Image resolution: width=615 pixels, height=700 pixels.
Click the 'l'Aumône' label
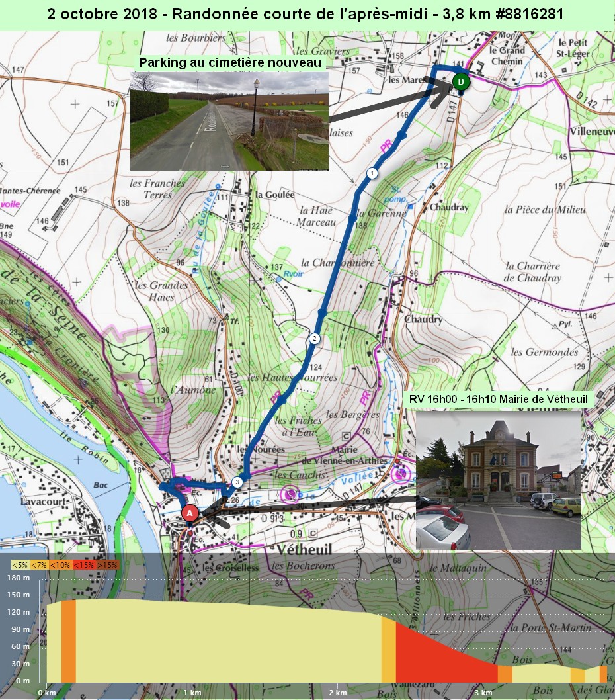pos(193,390)
